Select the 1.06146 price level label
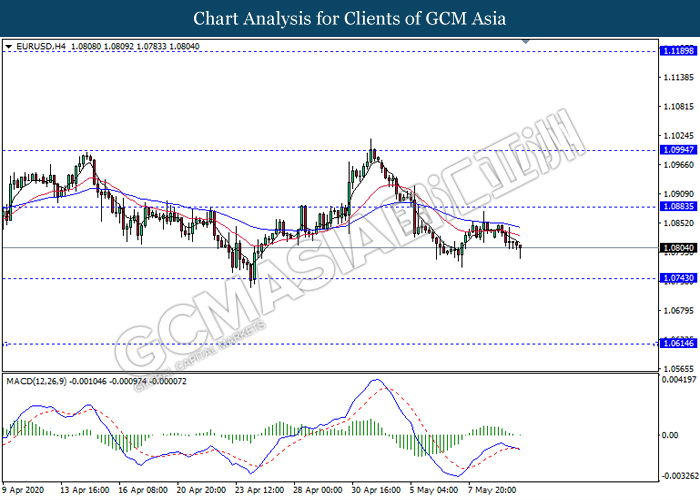The image size is (700, 500). click(x=678, y=343)
